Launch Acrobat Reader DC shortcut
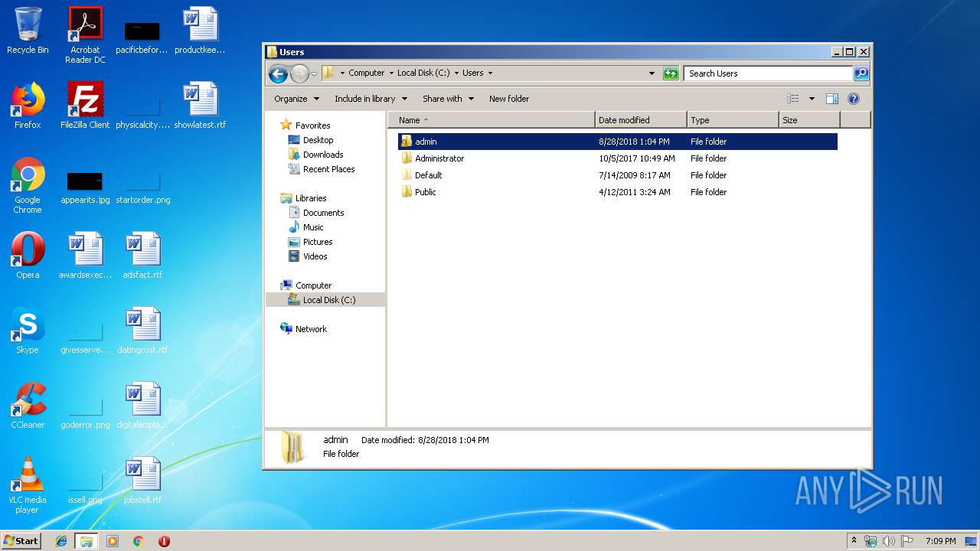The image size is (980, 551). 85,35
